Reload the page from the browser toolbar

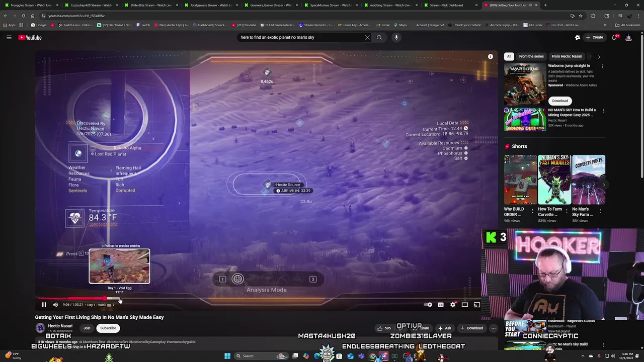point(24,16)
